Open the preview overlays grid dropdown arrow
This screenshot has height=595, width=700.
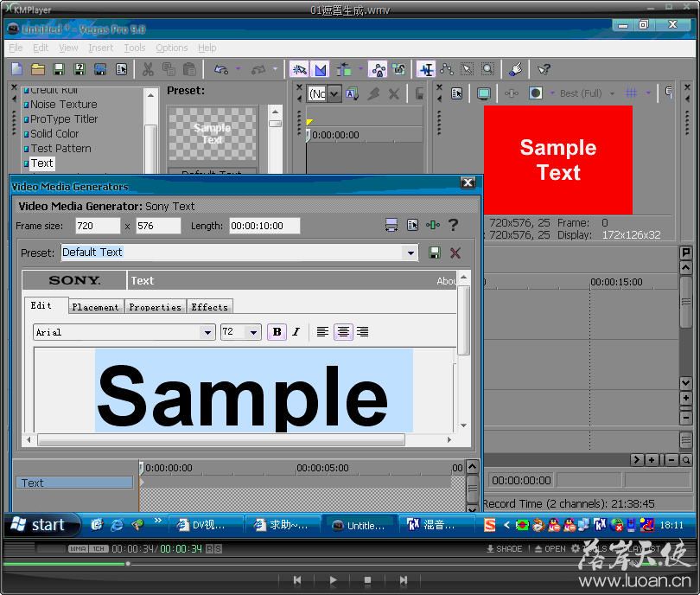coord(648,93)
